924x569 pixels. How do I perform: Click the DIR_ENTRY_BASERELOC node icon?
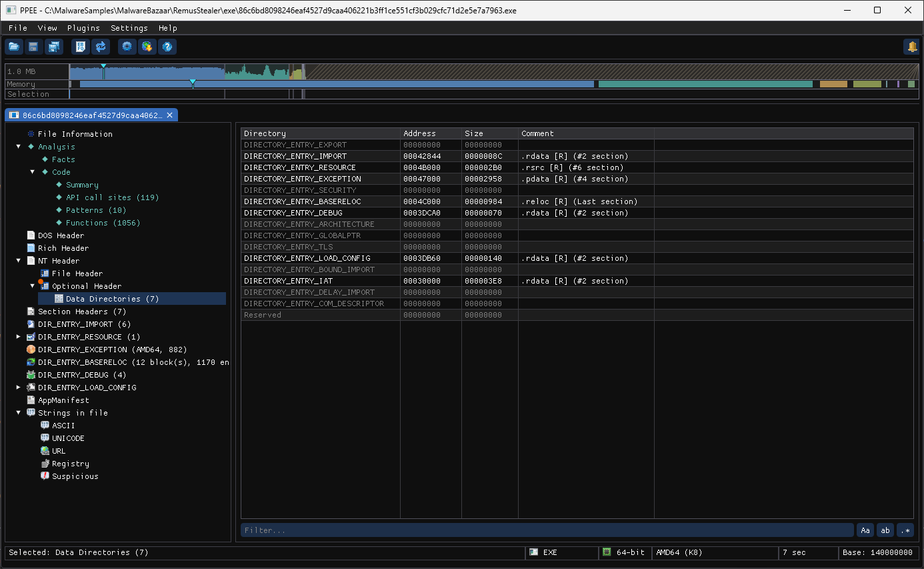click(x=31, y=362)
